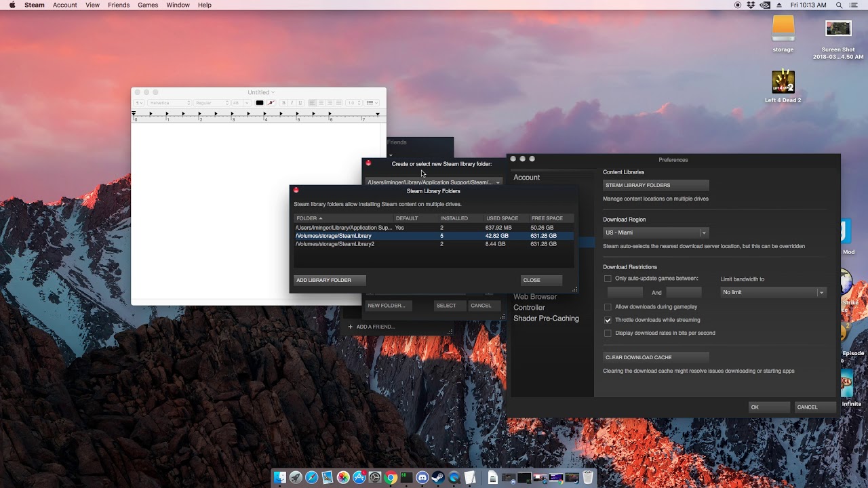Screen dimensions: 868x488
Task: Select /Volumes/storage/SteamLibrary2 row
Action: (433, 244)
